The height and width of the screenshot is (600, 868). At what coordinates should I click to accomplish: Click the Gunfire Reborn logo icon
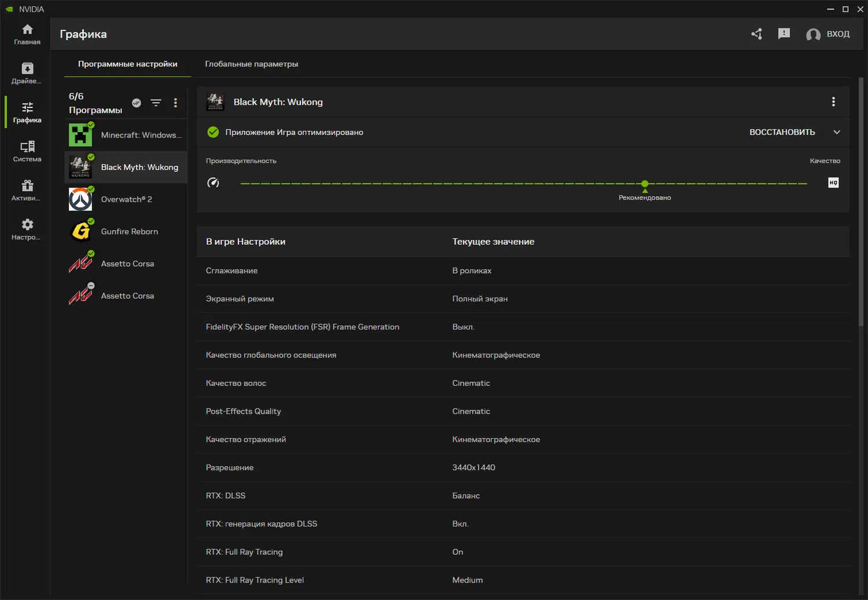(80, 231)
